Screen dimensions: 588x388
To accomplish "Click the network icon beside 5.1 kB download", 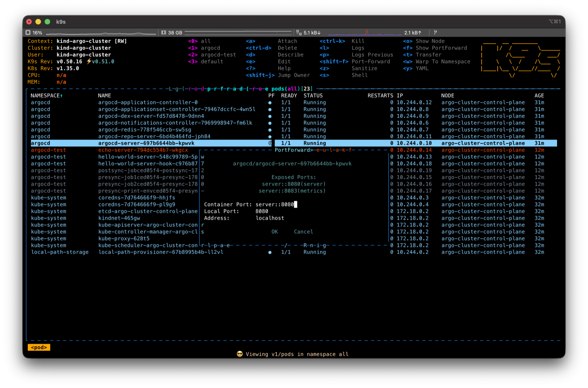I will click(299, 33).
